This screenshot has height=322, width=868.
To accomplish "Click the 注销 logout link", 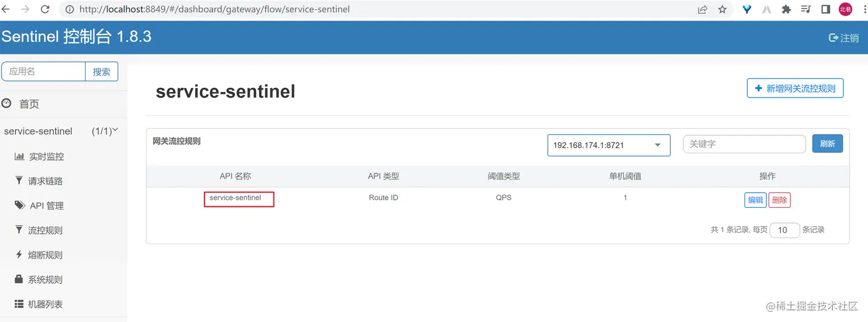I will [844, 38].
